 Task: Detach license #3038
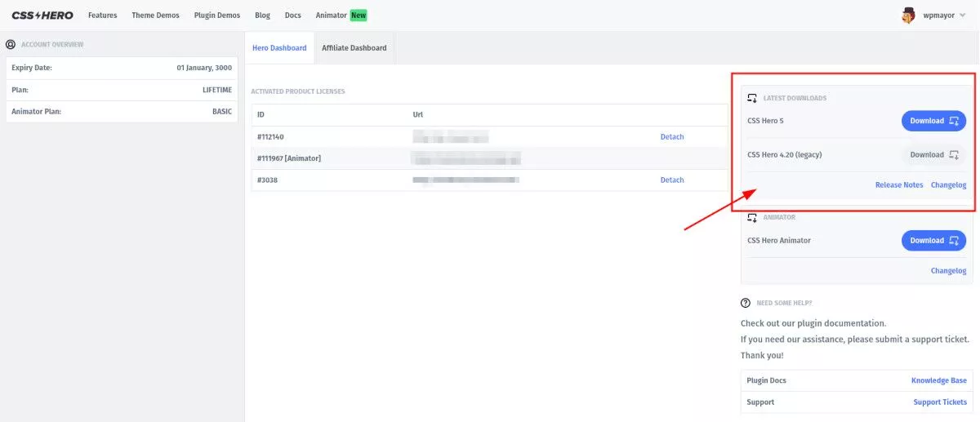(672, 180)
